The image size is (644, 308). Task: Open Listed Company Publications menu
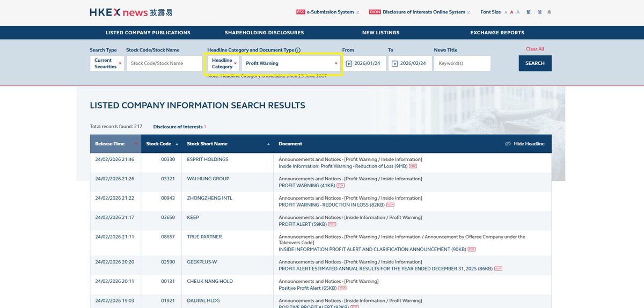click(x=148, y=33)
